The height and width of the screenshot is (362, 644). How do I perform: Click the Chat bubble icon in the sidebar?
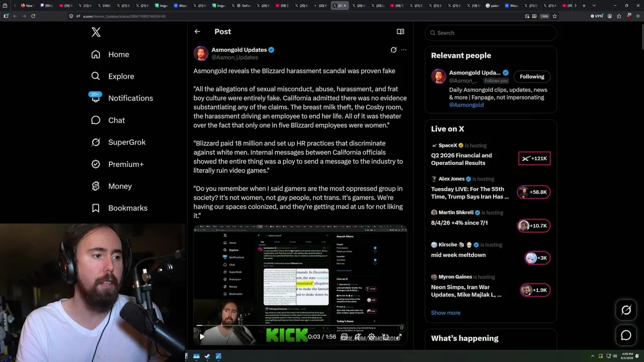coord(96,120)
